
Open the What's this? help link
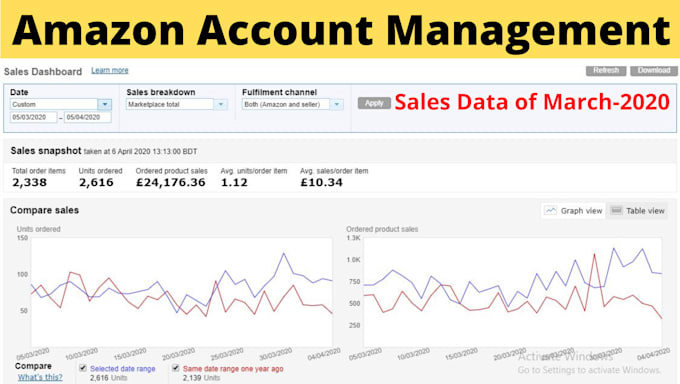(40, 377)
